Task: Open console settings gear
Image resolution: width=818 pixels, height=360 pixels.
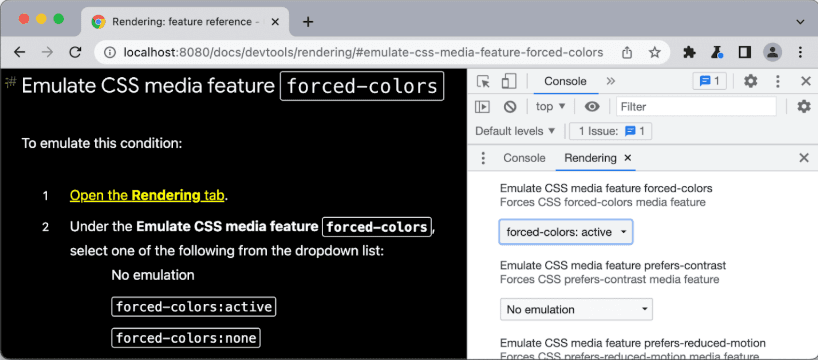Action: (x=803, y=107)
